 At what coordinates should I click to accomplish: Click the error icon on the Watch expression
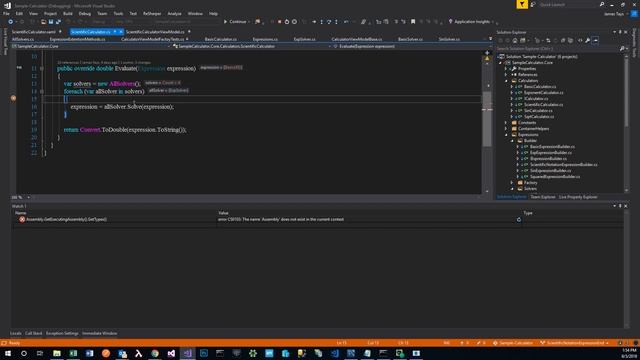pos(22,219)
